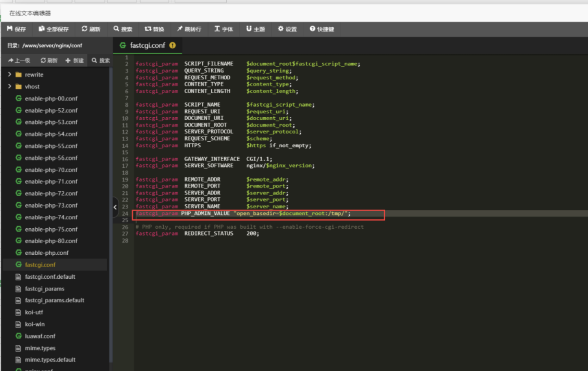Open fastcgi.conf.default file
588x371 pixels.
[50, 277]
